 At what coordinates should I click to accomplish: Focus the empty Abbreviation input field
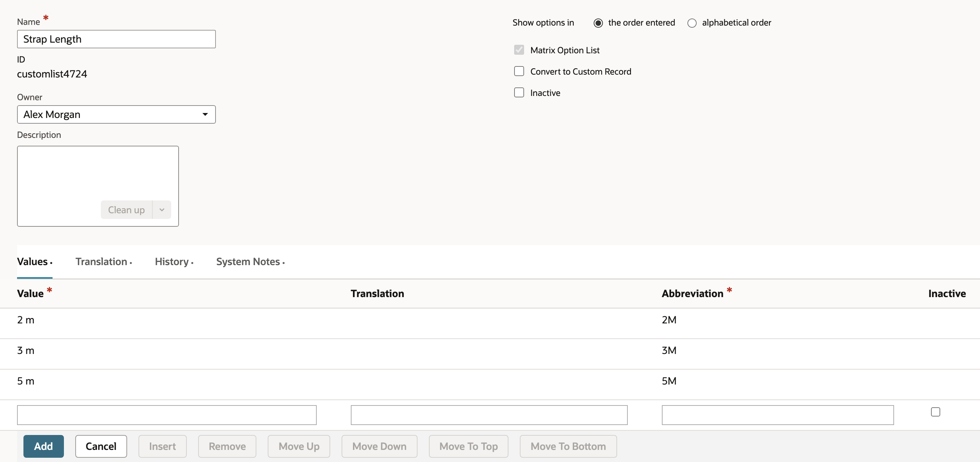pos(778,415)
